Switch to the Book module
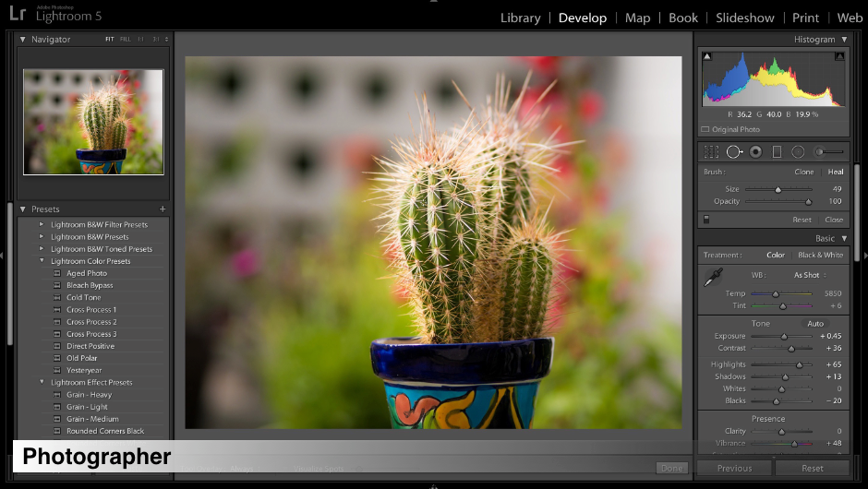This screenshot has width=868, height=489. (683, 18)
